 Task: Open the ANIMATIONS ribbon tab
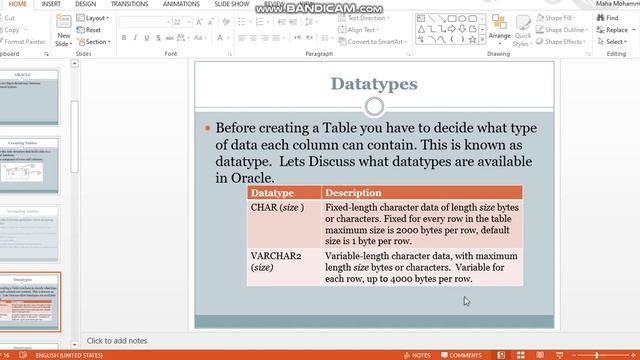coord(181,4)
